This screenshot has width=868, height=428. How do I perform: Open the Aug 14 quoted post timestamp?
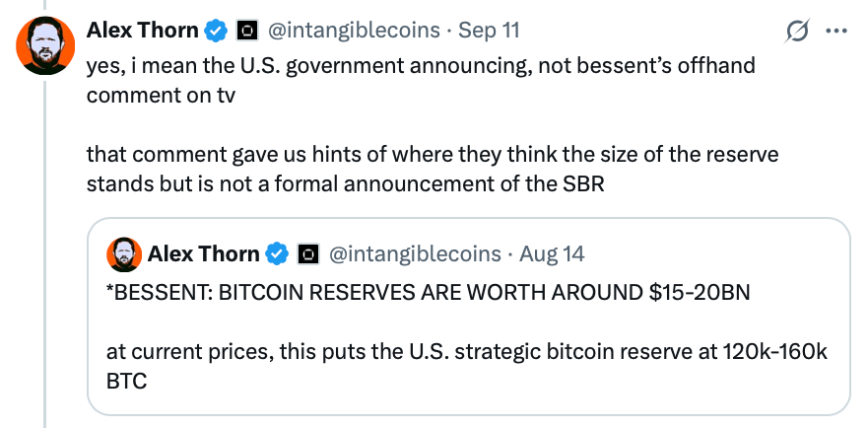coord(552,254)
